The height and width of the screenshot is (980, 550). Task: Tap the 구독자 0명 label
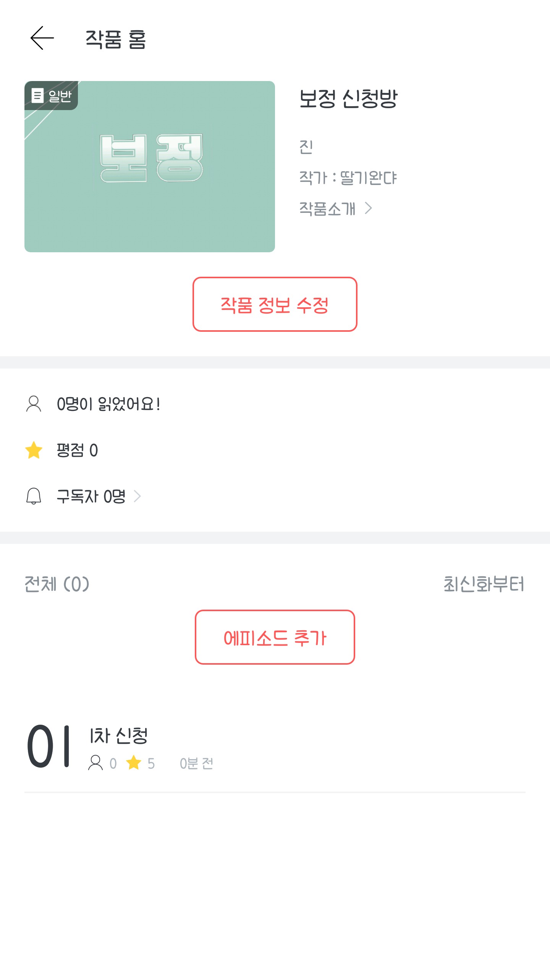pos(91,496)
